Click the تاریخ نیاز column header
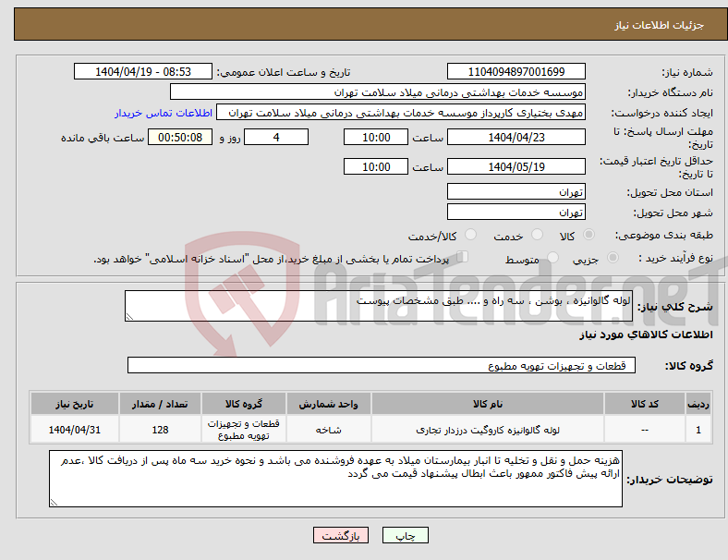728x560 pixels. tap(75, 404)
